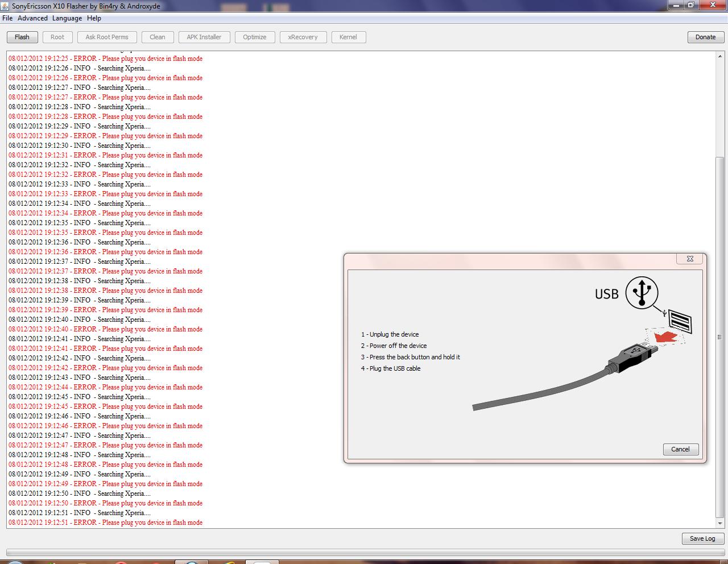Maximize the Flasher window
This screenshot has width=728, height=564.
click(690, 5)
